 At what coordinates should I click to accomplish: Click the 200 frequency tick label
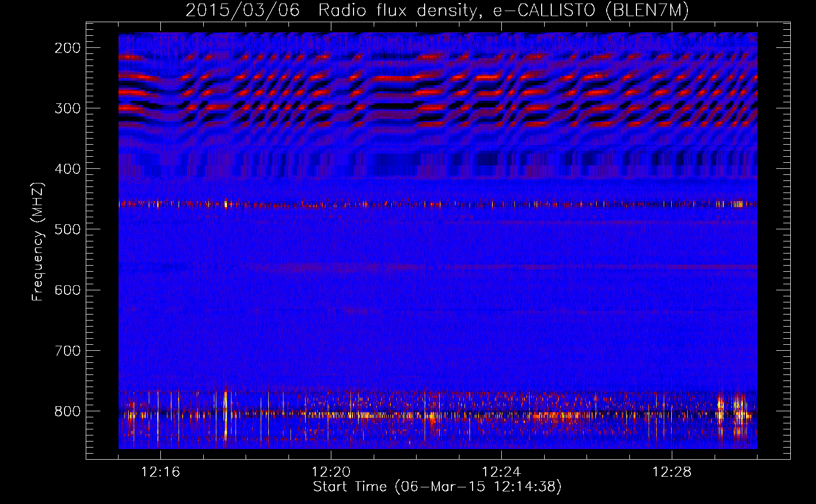click(68, 48)
